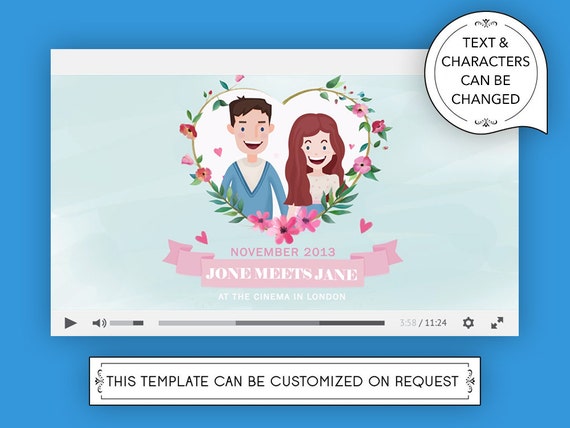Viewport: 570px width, 428px height.
Task: Click the 11:24 total duration text
Action: pyautogui.click(x=435, y=323)
